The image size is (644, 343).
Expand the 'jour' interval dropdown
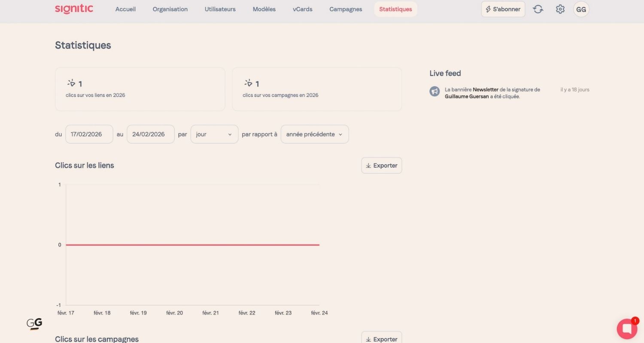[x=214, y=134]
